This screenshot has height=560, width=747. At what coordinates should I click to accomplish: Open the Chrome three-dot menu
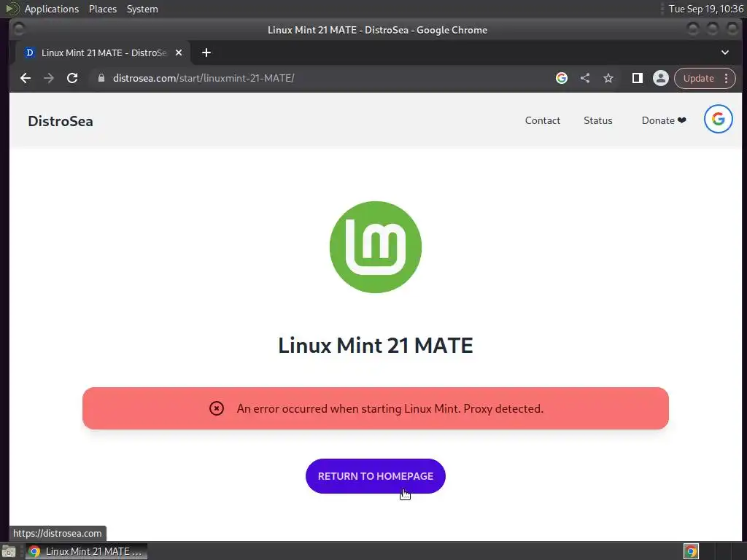pyautogui.click(x=726, y=78)
